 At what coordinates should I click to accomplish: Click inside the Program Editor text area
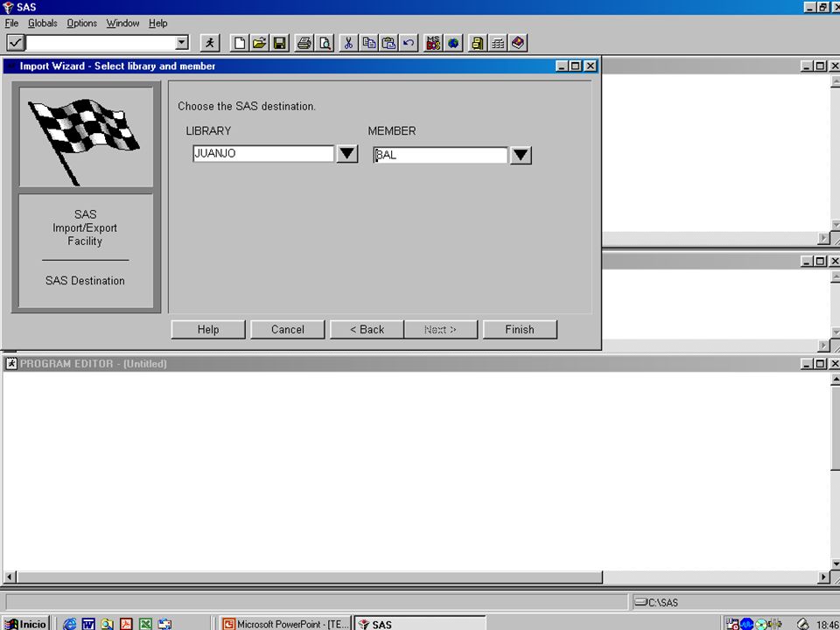click(x=416, y=472)
